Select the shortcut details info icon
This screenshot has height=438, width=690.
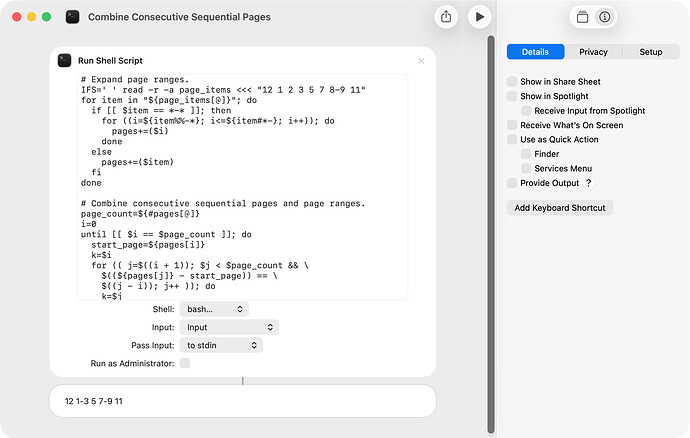tap(605, 17)
